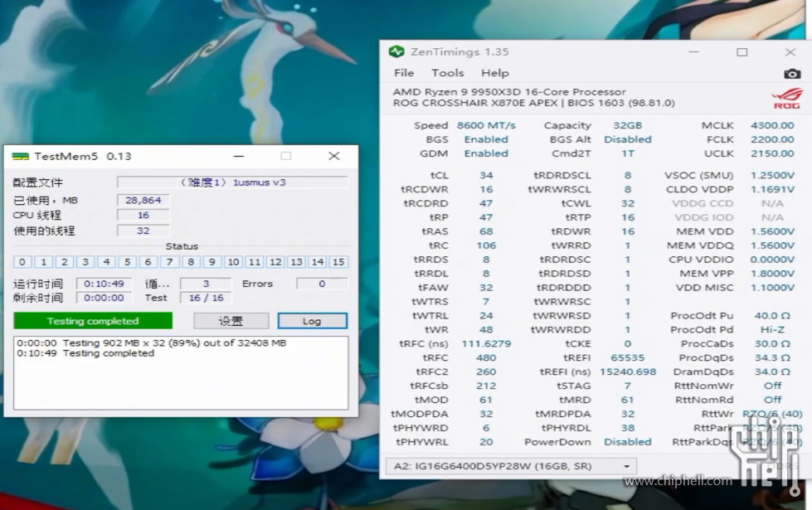Screen dimensions: 812x510
Task: Click the ROG logo in ZenTimings
Action: [786, 98]
